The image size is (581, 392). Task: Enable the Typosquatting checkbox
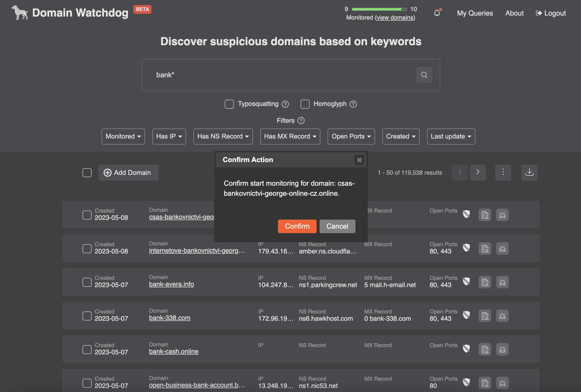pyautogui.click(x=229, y=104)
